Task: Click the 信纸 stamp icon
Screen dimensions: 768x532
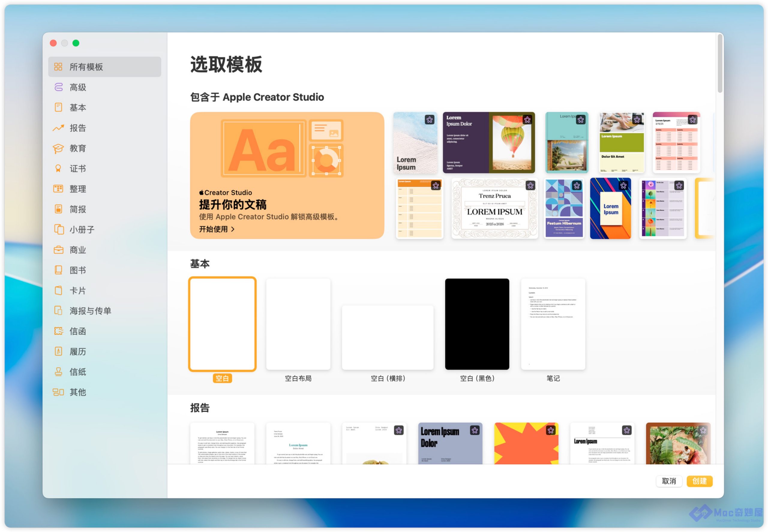Action: (x=58, y=372)
